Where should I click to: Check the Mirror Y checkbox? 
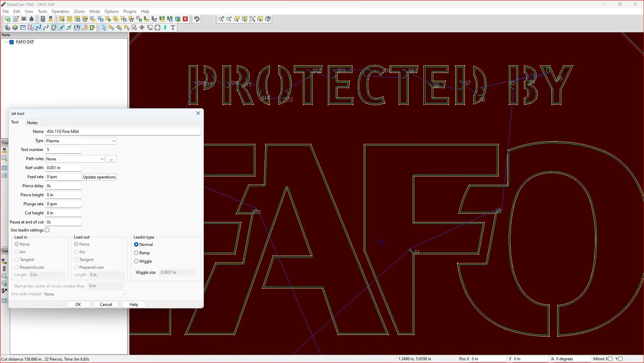(620, 359)
